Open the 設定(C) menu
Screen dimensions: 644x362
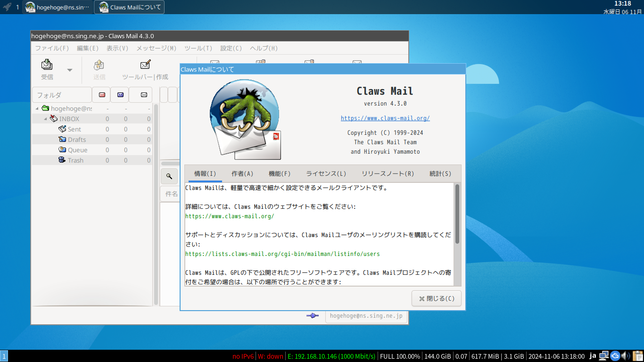click(x=231, y=48)
